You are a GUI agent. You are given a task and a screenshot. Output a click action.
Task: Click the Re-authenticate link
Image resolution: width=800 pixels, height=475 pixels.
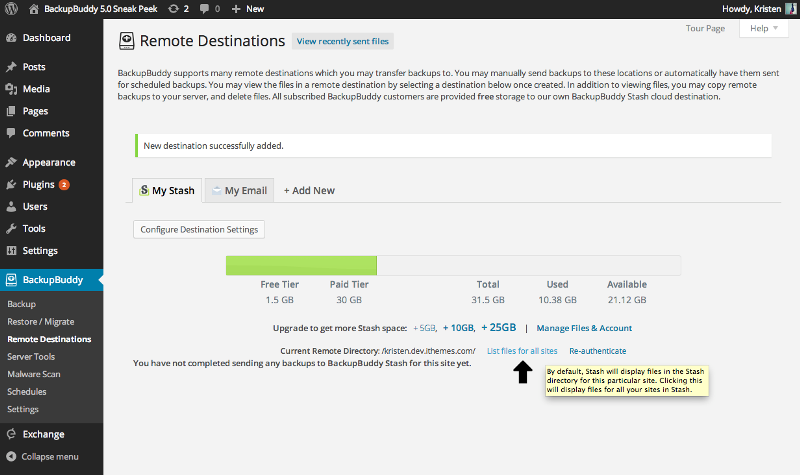pyautogui.click(x=597, y=351)
